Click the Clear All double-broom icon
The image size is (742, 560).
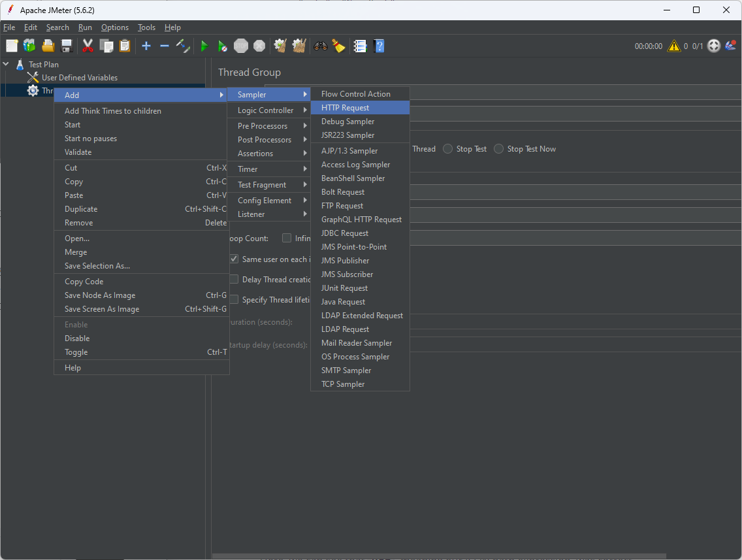coord(299,46)
